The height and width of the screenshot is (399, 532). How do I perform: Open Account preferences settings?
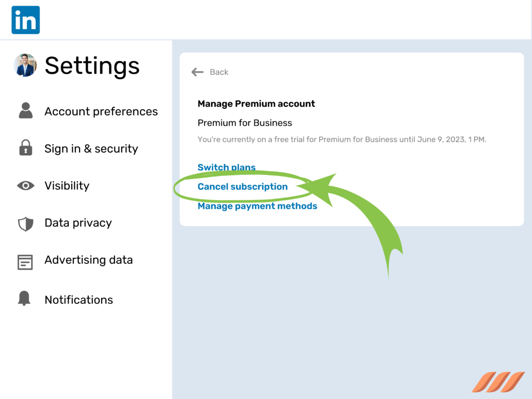101,111
